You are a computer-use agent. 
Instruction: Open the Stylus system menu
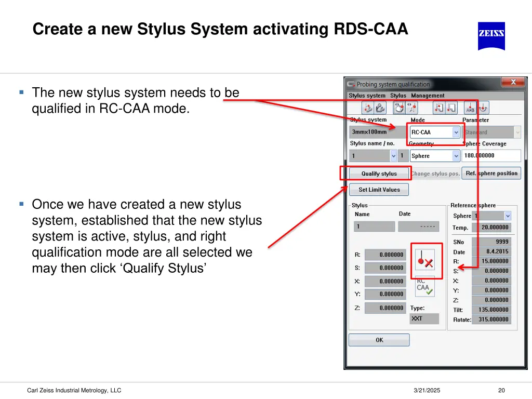point(367,96)
